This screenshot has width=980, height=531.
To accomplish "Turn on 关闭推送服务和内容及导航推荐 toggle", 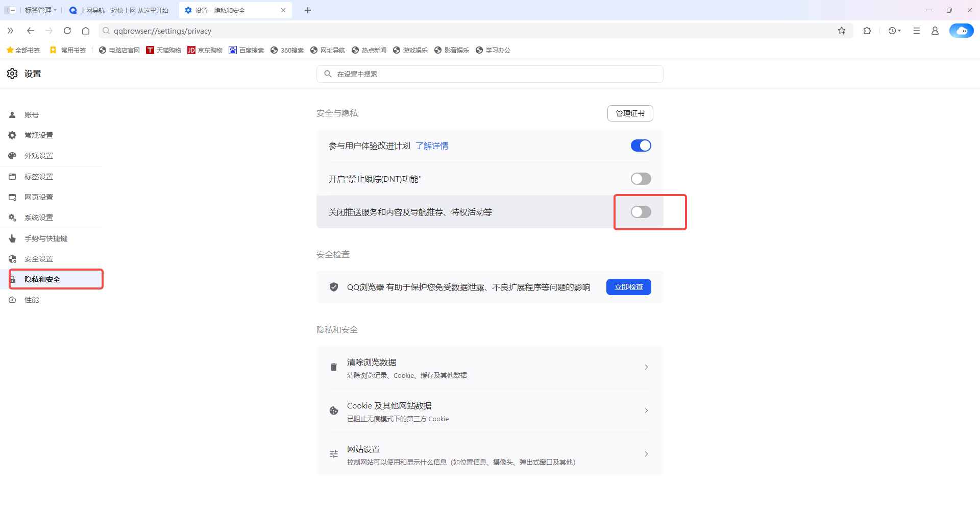I will tap(641, 212).
